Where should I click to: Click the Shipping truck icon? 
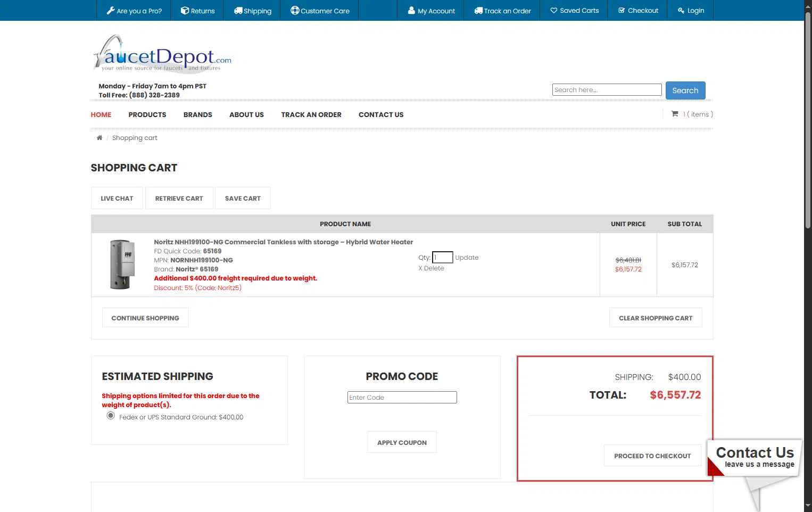pos(238,10)
